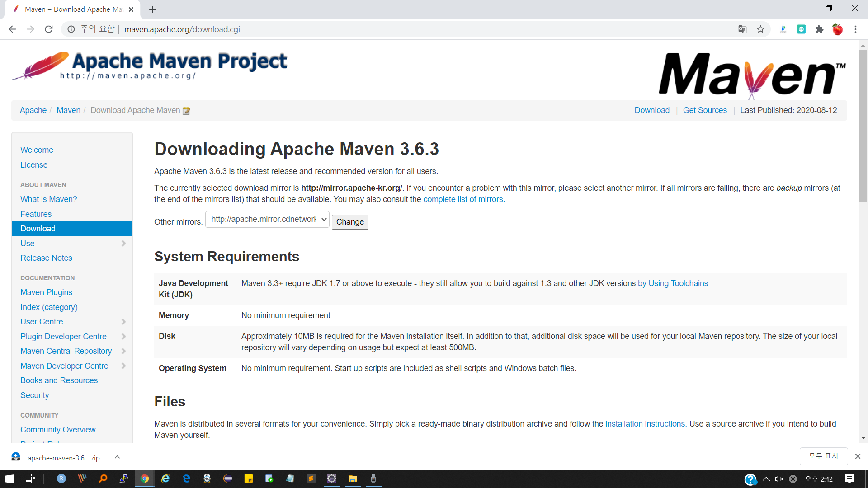The height and width of the screenshot is (488, 868).
Task: Open options arrow for apache-maven zip download
Action: tap(117, 457)
